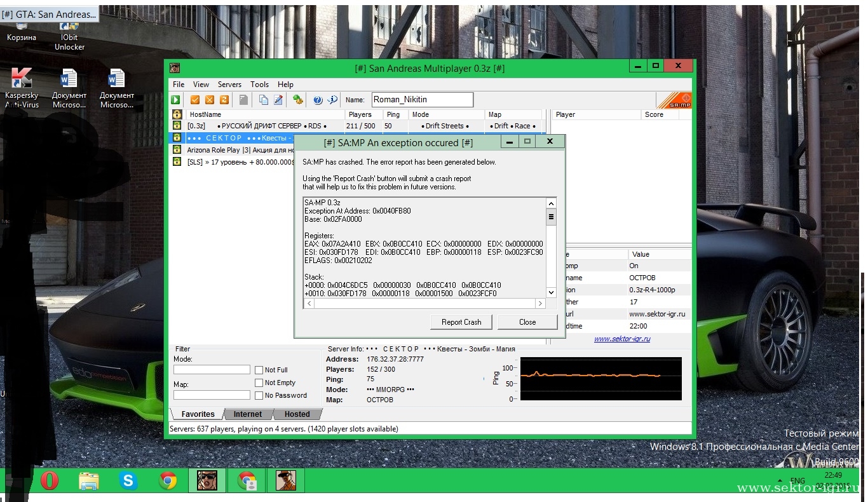Open the View menu
868x502 pixels.
(x=201, y=84)
